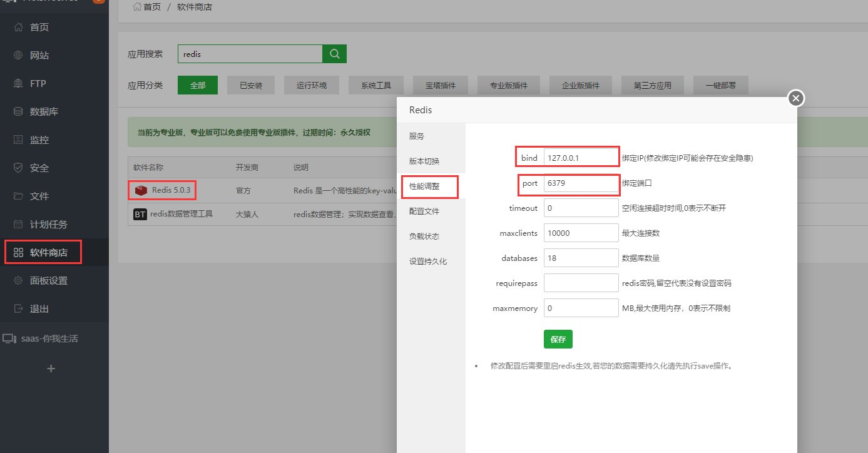Click the timeout input field
868x453 pixels.
[x=581, y=208]
